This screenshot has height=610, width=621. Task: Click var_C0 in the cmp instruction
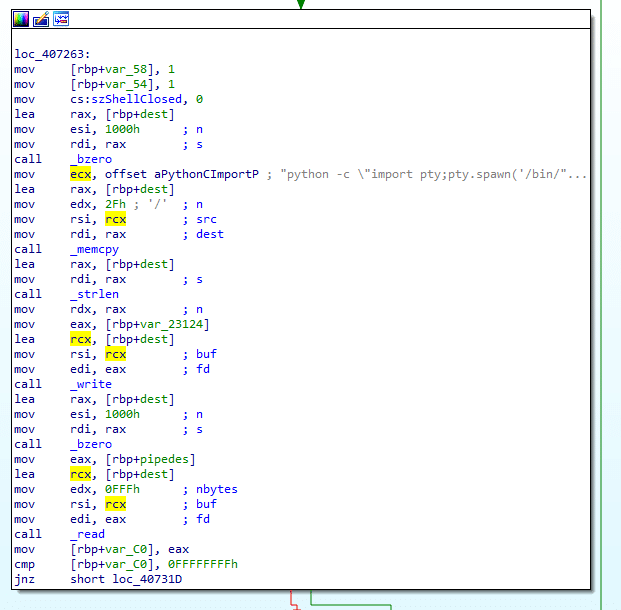click(126, 564)
